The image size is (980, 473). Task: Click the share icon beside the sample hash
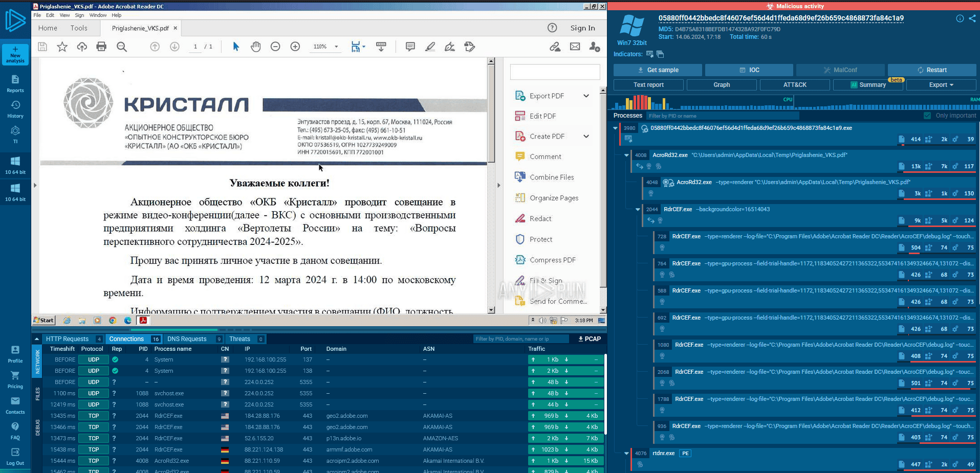(972, 18)
